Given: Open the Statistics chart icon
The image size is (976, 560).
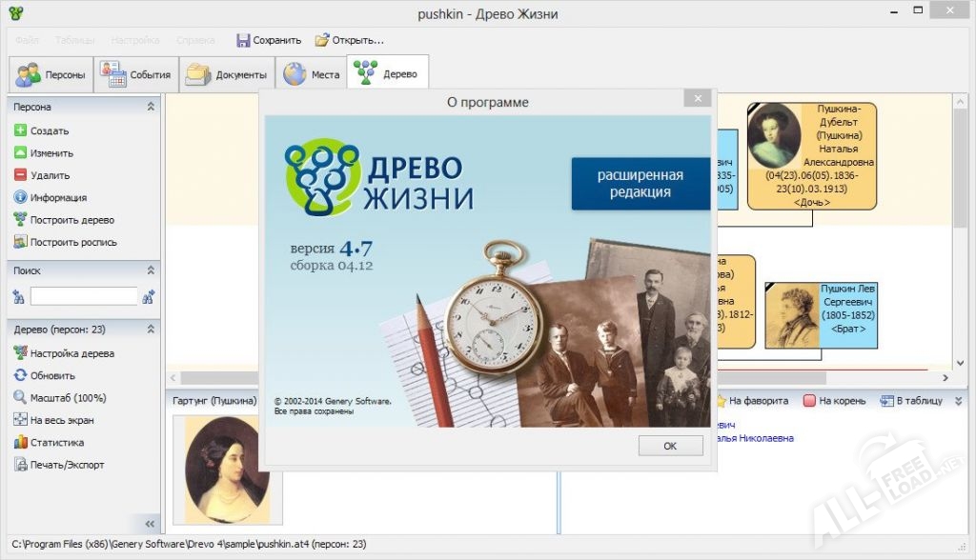Looking at the screenshot, I should click(x=20, y=442).
